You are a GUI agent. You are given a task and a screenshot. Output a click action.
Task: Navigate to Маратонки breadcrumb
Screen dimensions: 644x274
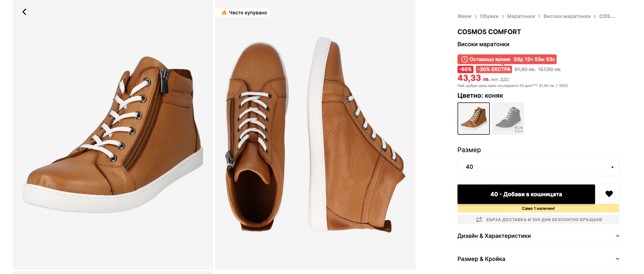521,16
